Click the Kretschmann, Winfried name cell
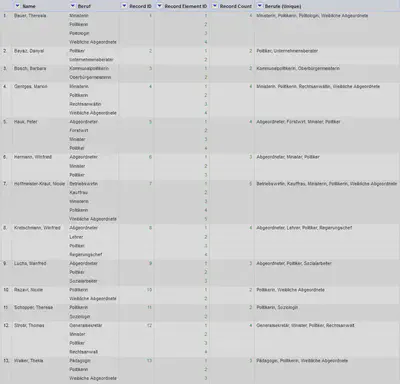400x384 pixels. [37, 228]
